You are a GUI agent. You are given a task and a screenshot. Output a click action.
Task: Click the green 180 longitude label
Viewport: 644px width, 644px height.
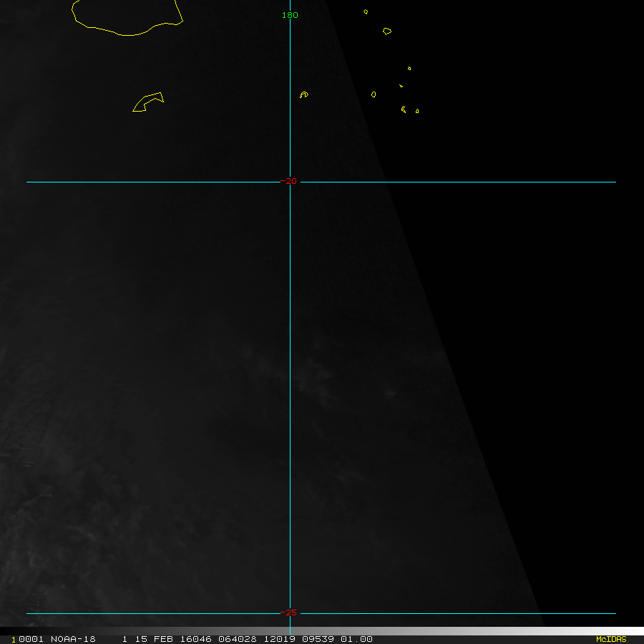290,15
